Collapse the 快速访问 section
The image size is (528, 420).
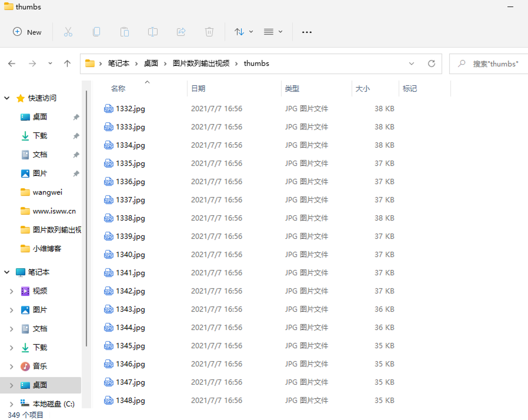7,98
